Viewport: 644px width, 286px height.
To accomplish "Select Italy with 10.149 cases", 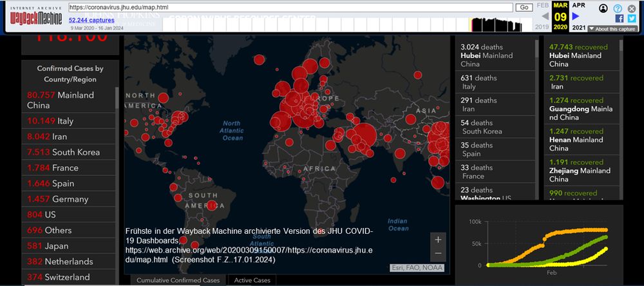I will click(x=69, y=121).
